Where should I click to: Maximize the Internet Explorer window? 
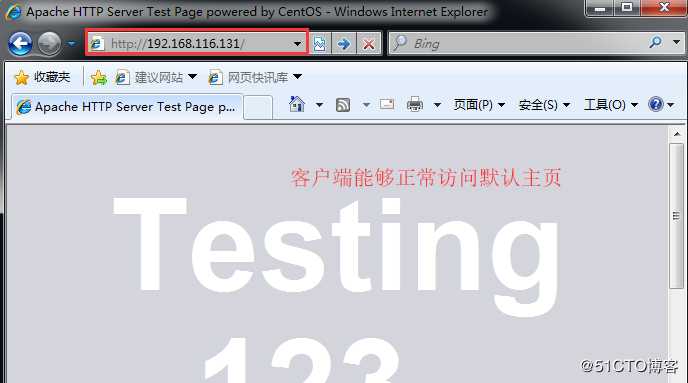(627, 8)
